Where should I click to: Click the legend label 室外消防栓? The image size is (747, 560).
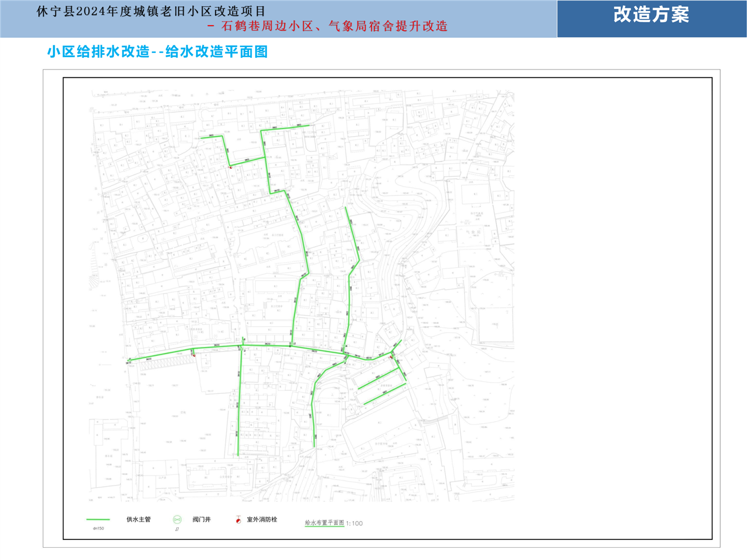coord(262,519)
